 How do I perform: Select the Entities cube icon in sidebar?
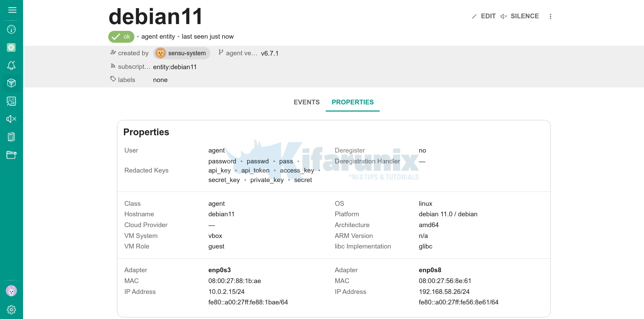(x=12, y=83)
